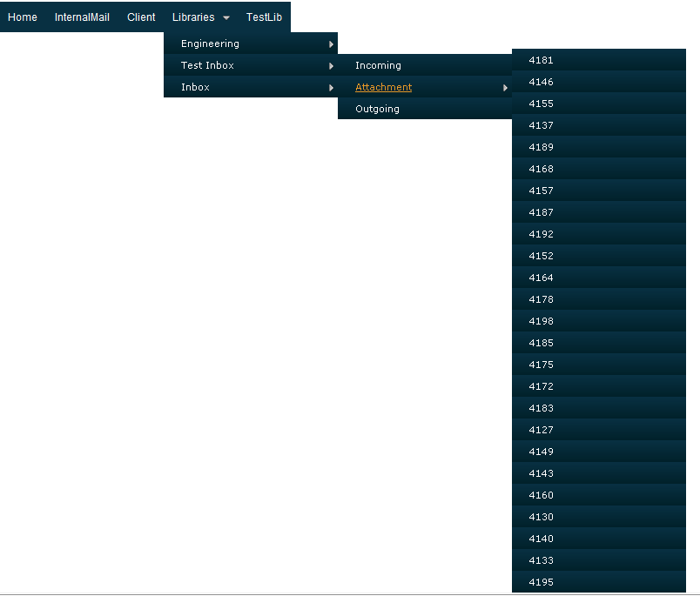The height and width of the screenshot is (596, 700).
Task: Expand the Engineering submenu arrow
Action: [x=331, y=44]
